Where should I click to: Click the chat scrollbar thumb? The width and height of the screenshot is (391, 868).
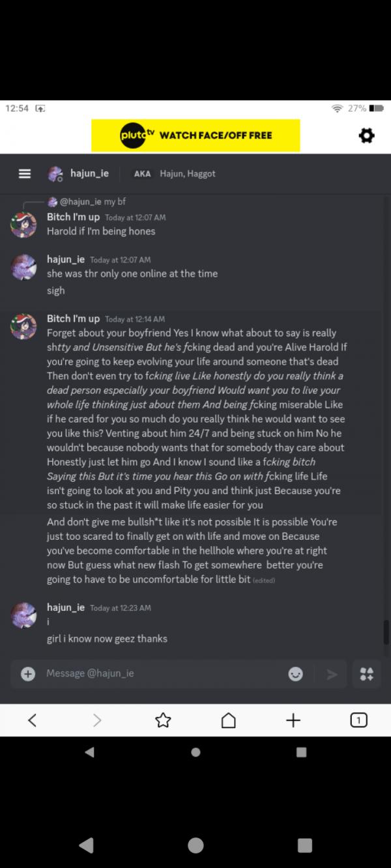click(386, 630)
